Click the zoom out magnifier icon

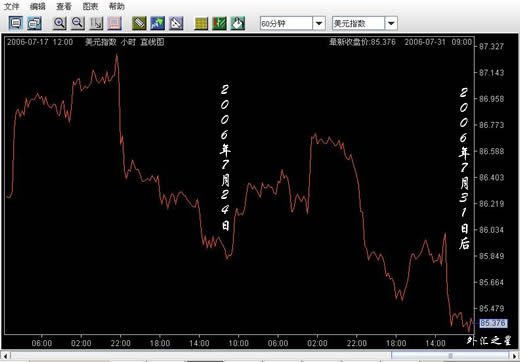coord(78,23)
